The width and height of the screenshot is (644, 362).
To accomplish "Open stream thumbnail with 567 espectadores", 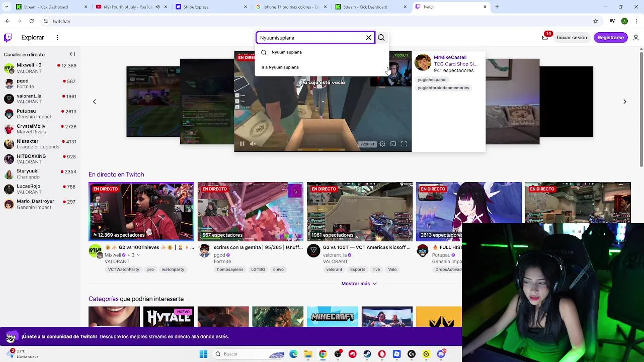I will pyautogui.click(x=251, y=212).
